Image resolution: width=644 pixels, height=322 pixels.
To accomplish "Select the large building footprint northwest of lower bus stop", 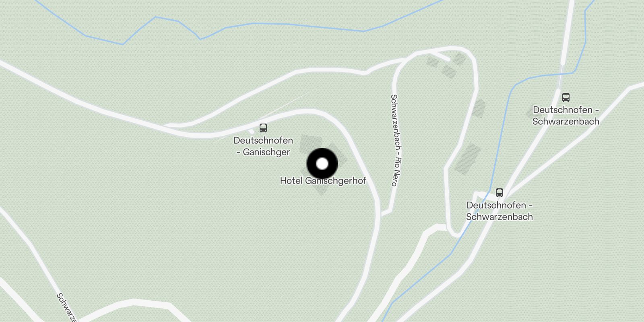I will 468,159.
